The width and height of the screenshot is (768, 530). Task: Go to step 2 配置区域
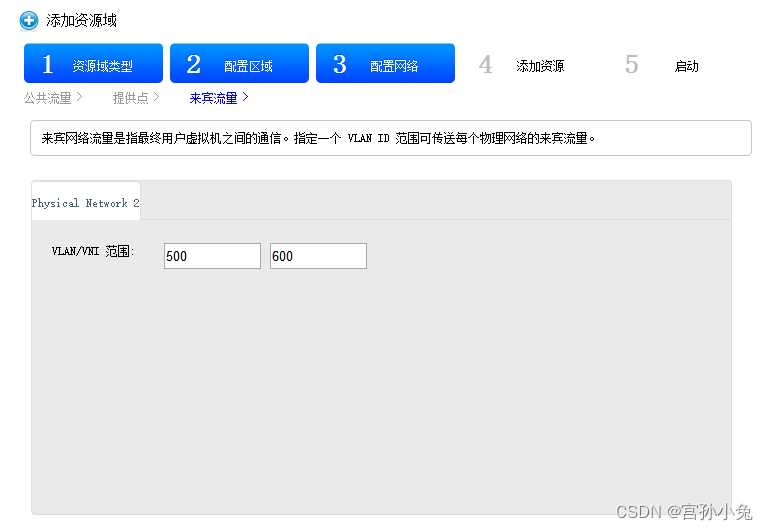(x=239, y=63)
